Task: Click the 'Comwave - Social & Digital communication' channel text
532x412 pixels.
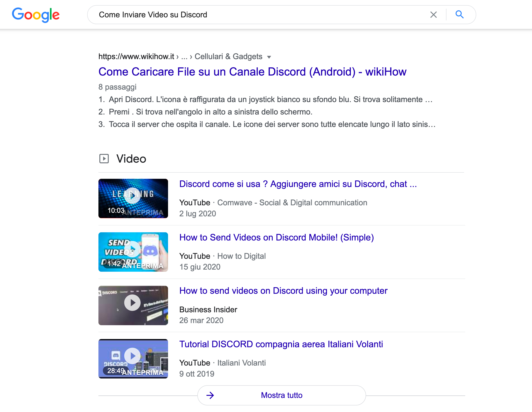Action: [292, 203]
